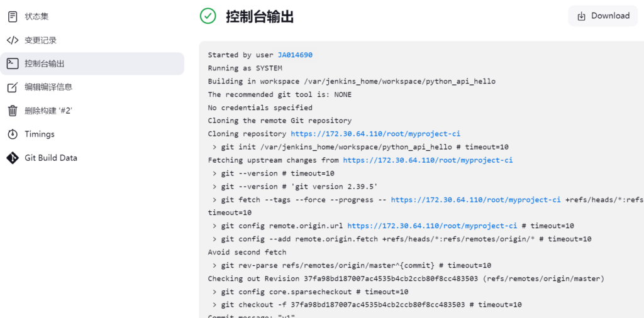Click the terminal icon beside 控制台输出
Viewport: 644px width, 318px height.
13,63
